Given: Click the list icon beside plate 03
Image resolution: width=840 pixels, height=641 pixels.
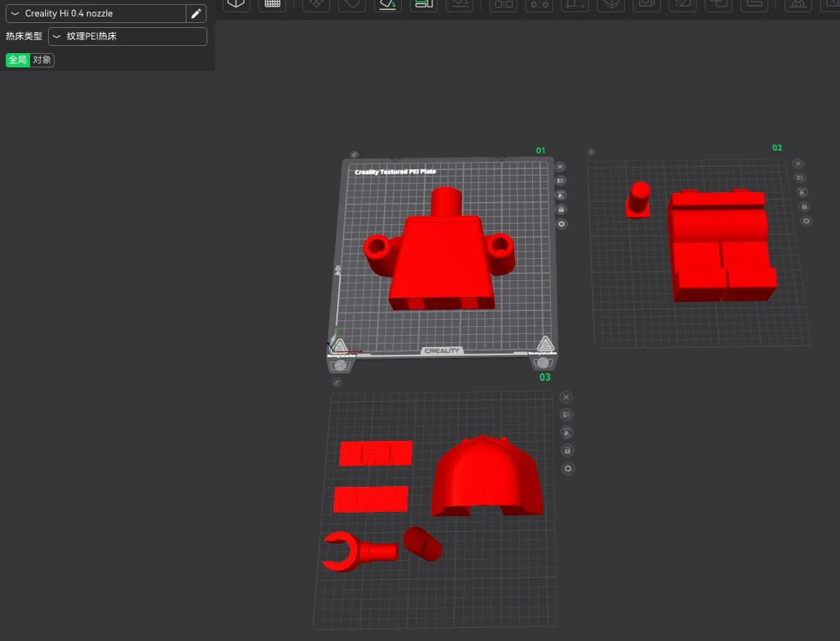Looking at the screenshot, I should coord(566,414).
